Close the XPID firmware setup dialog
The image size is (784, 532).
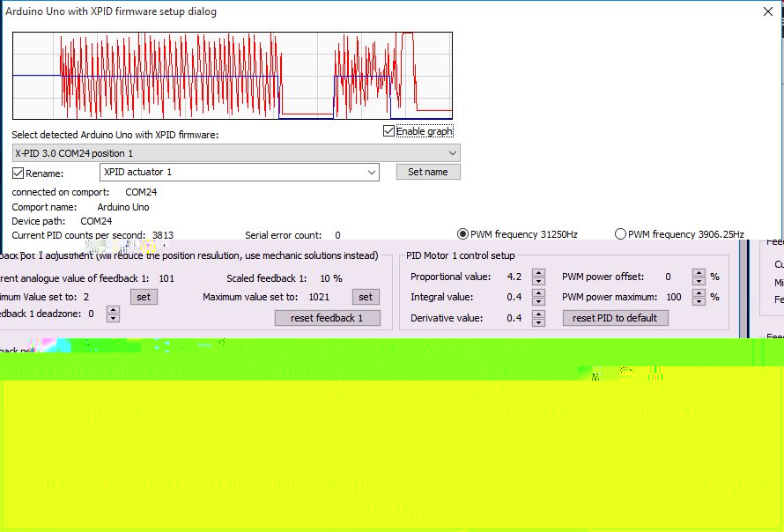coord(767,12)
